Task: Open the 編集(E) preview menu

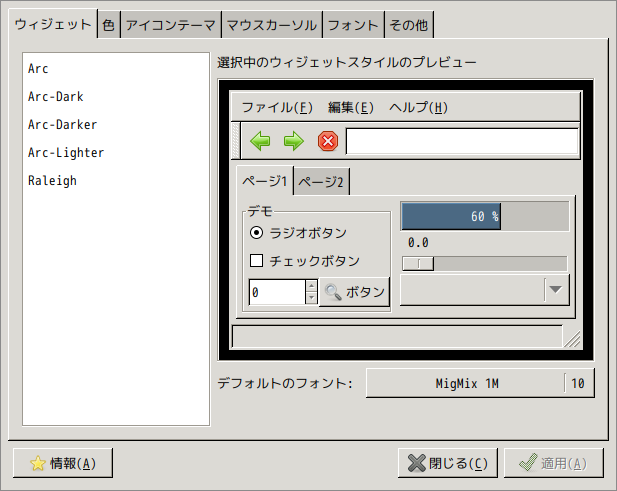Action: pos(351,107)
